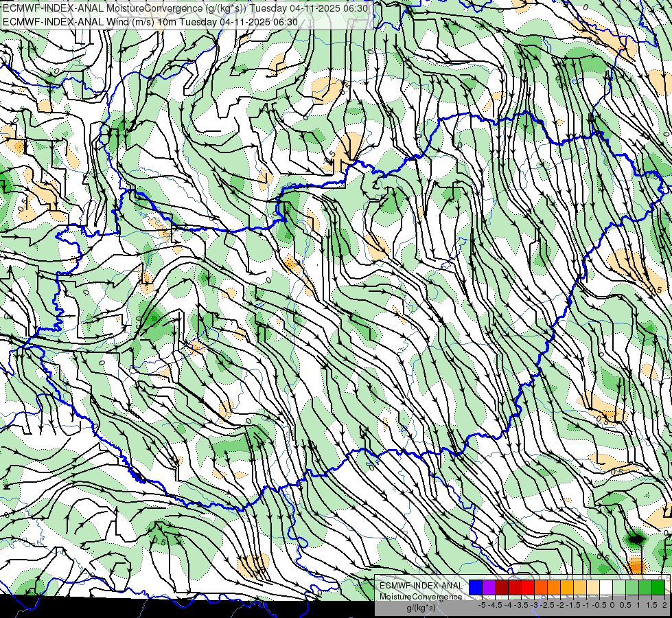Image resolution: width=672 pixels, height=618 pixels.
Task: Pick the darkest green legend swatch before 2
Action: (658, 587)
